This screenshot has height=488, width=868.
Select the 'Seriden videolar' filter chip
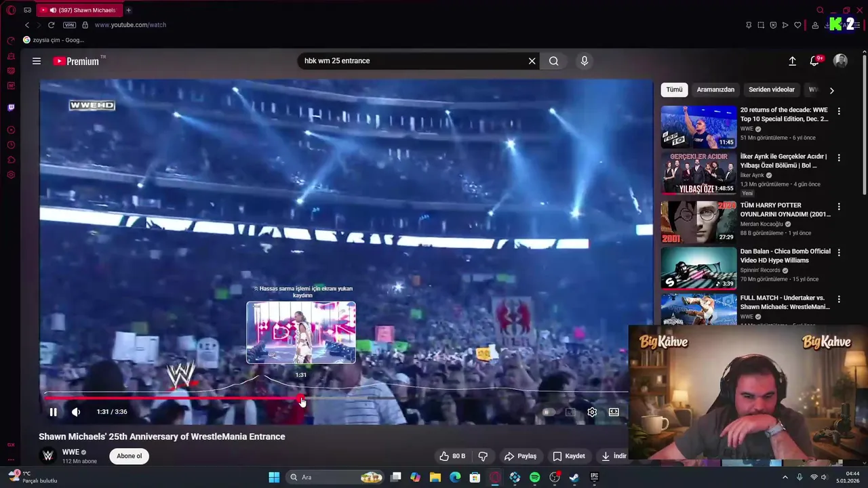[x=771, y=89]
